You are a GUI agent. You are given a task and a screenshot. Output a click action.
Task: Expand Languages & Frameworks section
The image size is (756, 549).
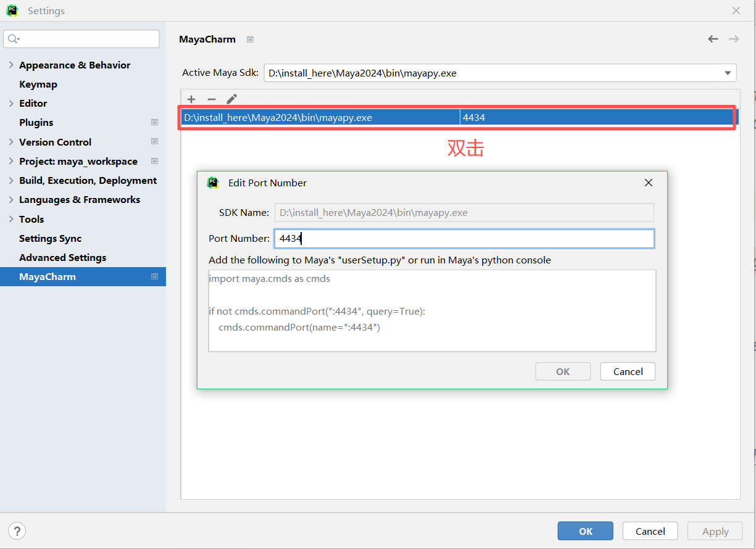11,199
